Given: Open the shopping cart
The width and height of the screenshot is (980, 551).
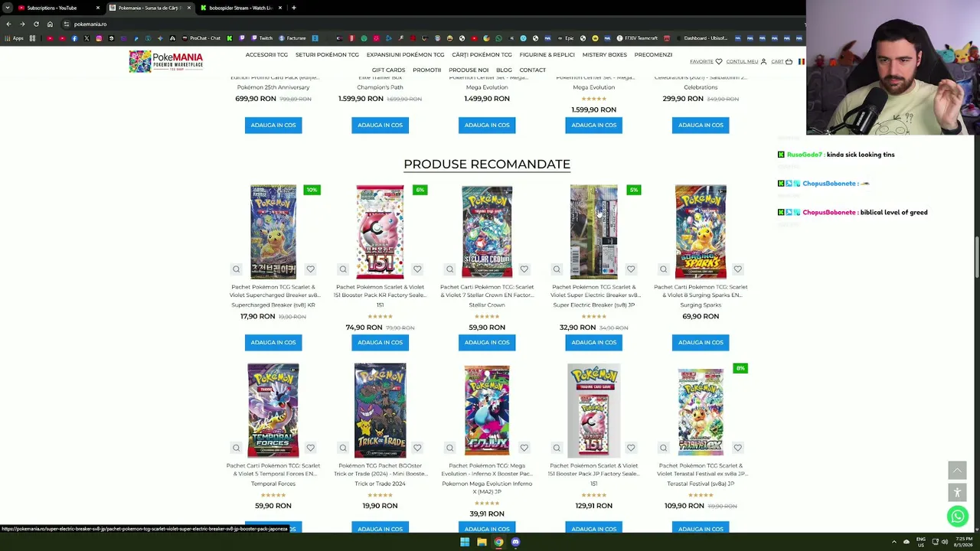Looking at the screenshot, I should 782,62.
